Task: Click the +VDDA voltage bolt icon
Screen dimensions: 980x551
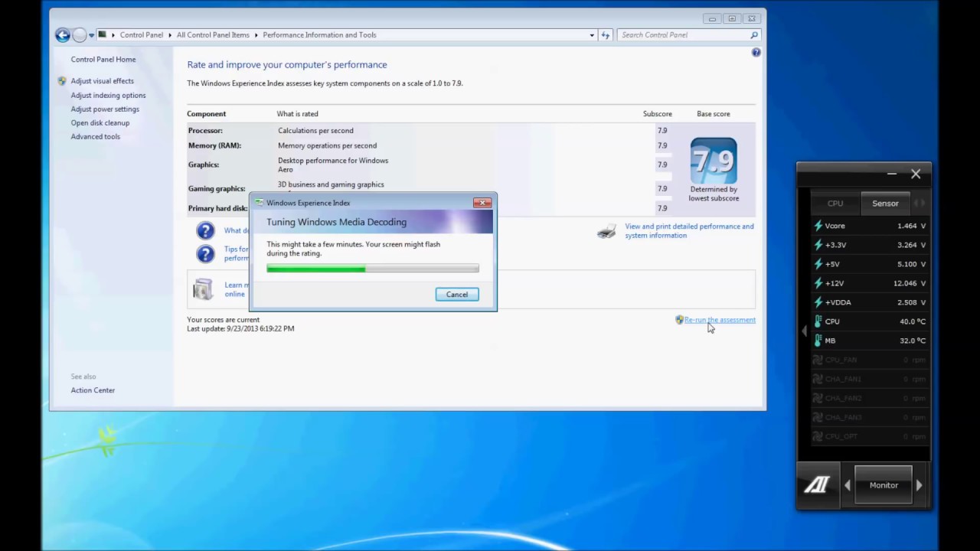Action: pos(818,302)
